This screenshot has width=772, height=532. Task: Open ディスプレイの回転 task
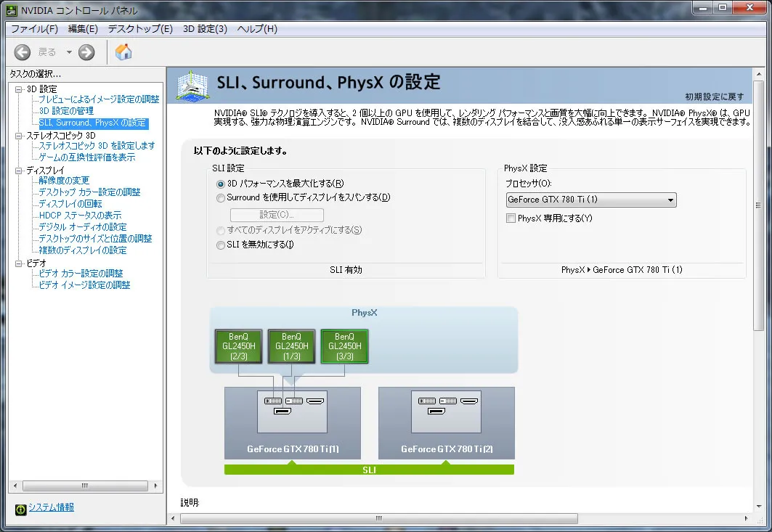pyautogui.click(x=70, y=204)
